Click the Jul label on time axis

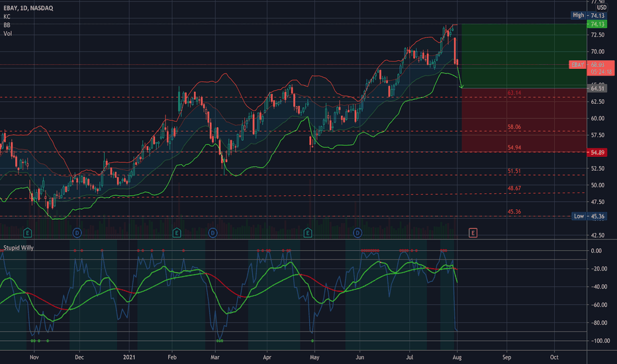point(410,357)
